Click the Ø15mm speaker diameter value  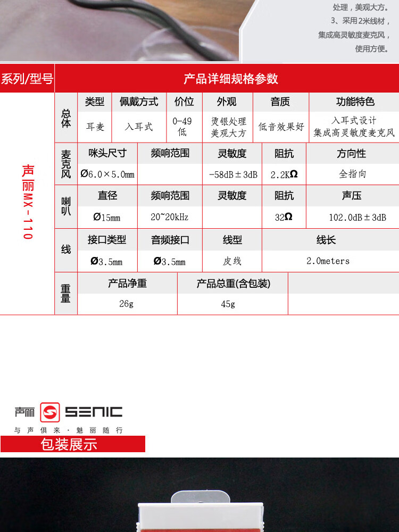pyautogui.click(x=107, y=217)
